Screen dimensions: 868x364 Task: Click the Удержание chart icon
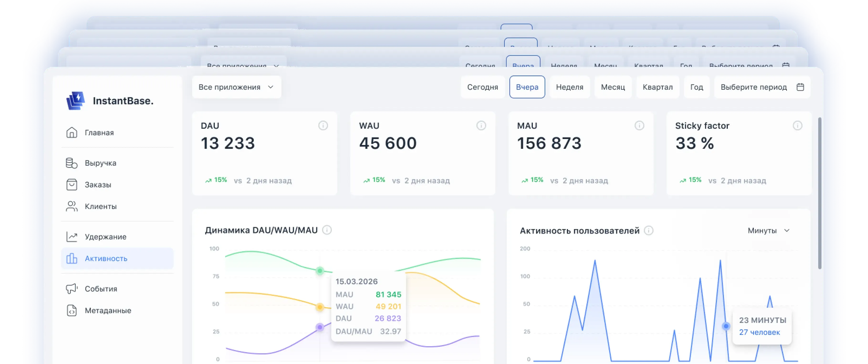(x=71, y=236)
